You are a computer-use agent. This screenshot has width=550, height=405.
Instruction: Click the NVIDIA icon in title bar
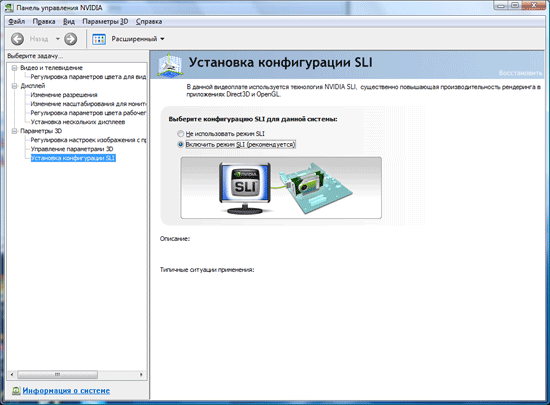9,7
